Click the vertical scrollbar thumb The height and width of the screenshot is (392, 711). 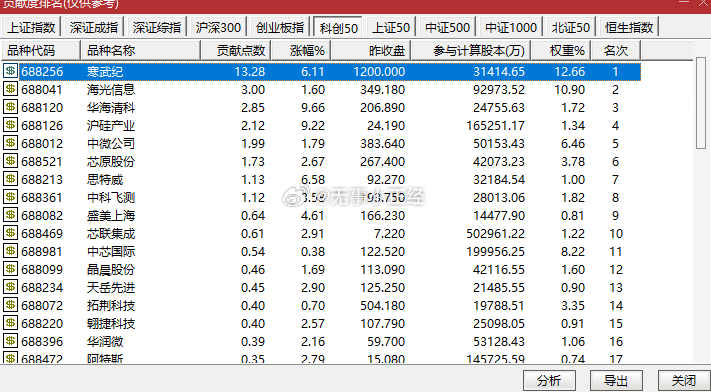[x=701, y=103]
